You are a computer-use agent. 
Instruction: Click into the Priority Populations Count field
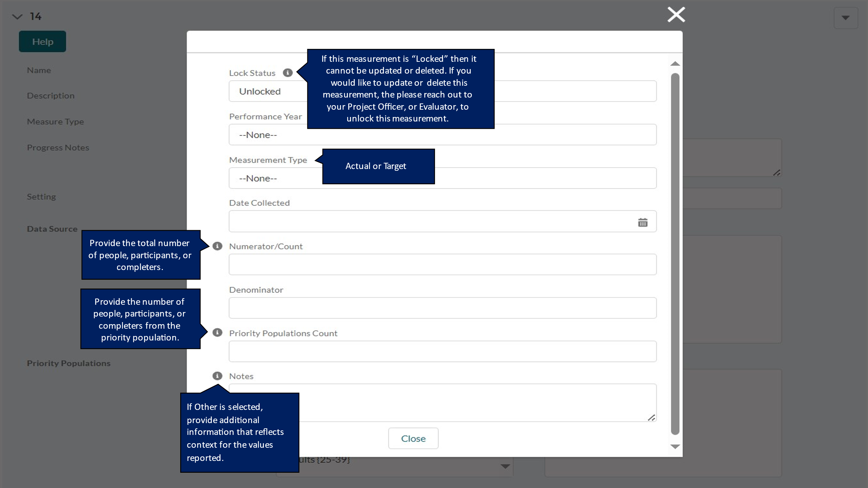(442, 352)
